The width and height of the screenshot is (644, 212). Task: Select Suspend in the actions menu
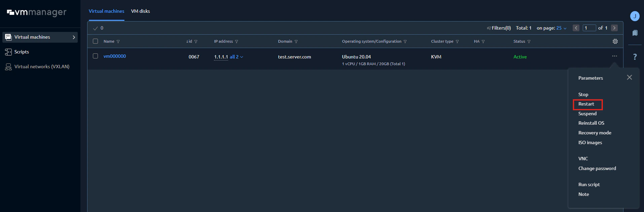coord(587,114)
